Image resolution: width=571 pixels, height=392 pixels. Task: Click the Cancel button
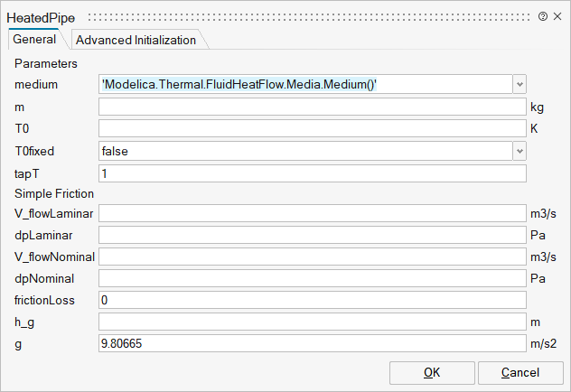(520, 373)
